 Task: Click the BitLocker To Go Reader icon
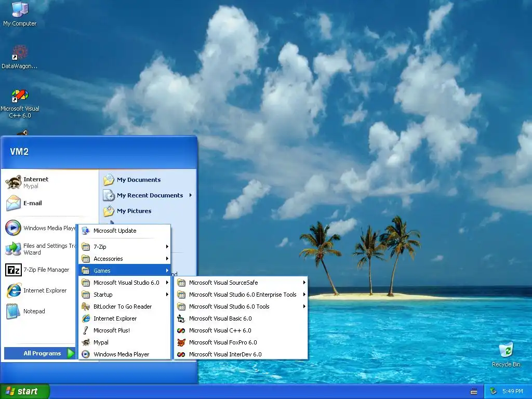[x=86, y=307]
